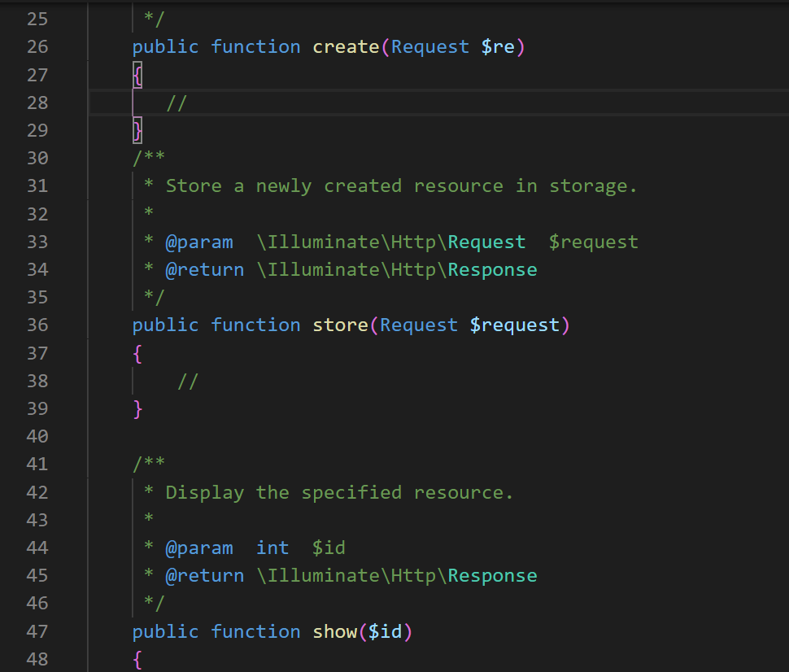Click the $request parameter in store signature
Image resolution: width=789 pixels, height=672 pixels.
(515, 325)
